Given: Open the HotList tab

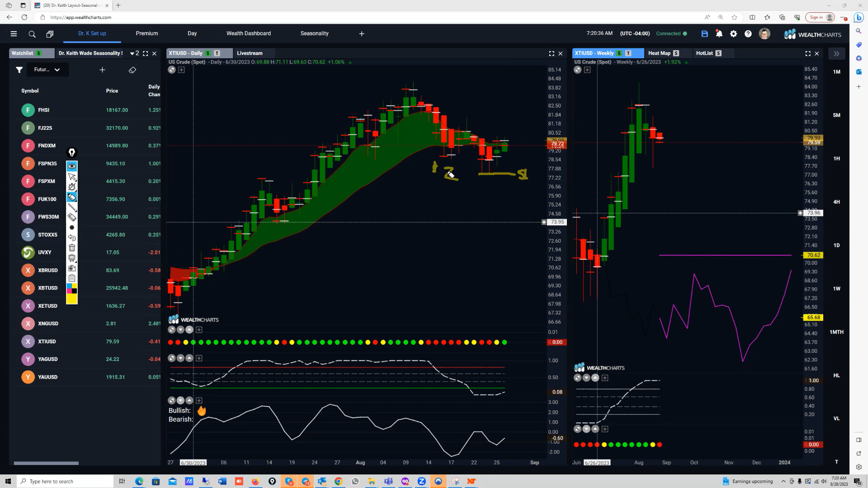Looking at the screenshot, I should [704, 53].
